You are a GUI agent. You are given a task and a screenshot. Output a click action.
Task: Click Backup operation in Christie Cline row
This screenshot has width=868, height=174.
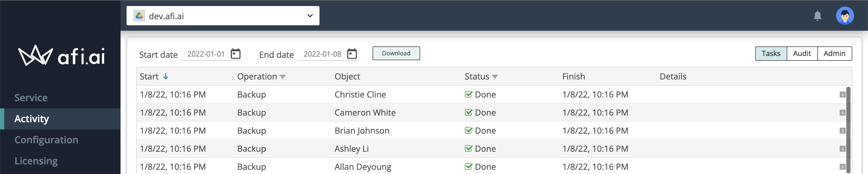pyautogui.click(x=251, y=95)
